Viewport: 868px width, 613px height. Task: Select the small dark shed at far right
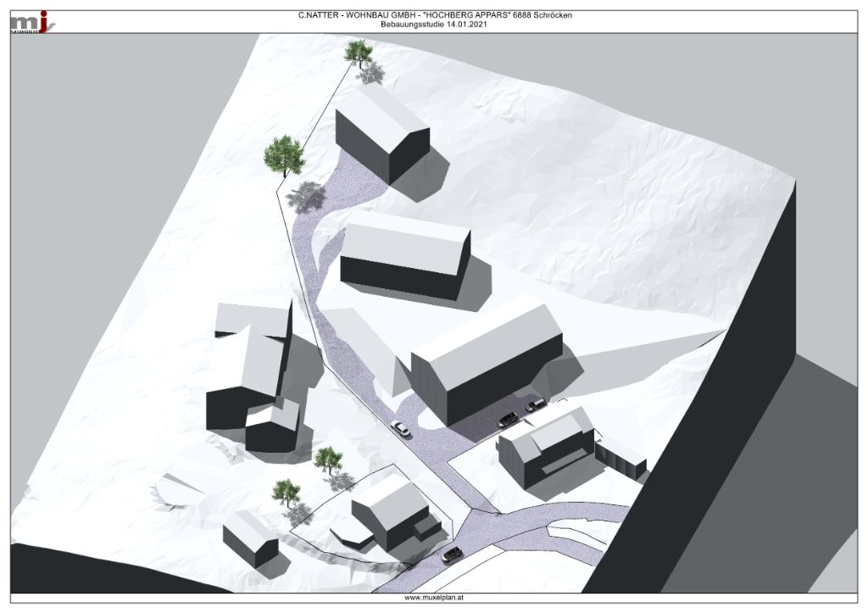(623, 457)
